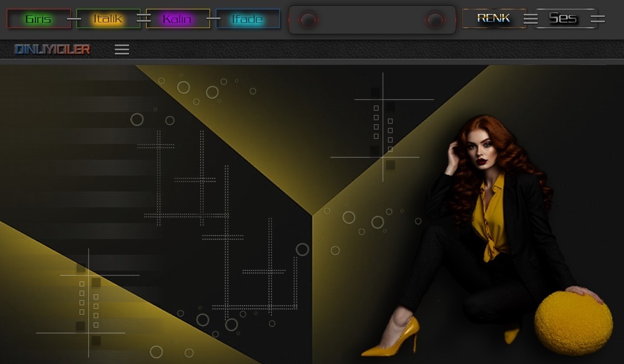Open the Ifade emoticon button
This screenshot has width=624, height=364.
point(248,19)
